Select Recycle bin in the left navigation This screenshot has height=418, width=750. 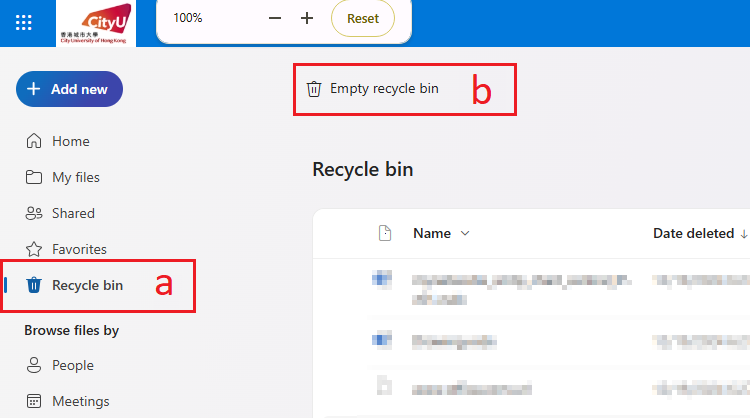click(87, 285)
